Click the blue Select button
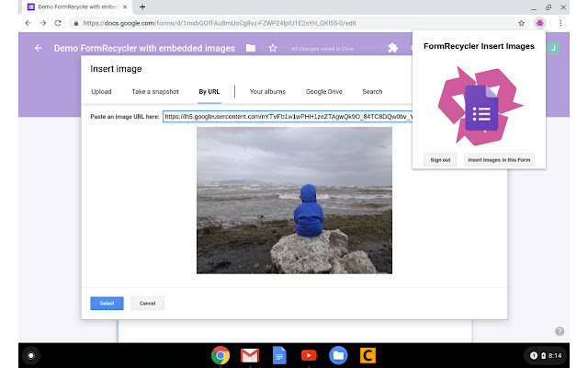 [x=107, y=304]
